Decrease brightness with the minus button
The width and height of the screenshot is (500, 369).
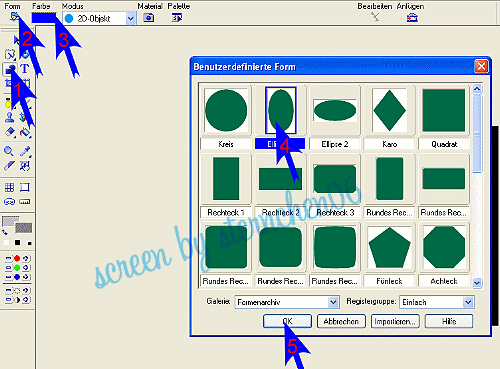pyautogui.click(x=8, y=291)
